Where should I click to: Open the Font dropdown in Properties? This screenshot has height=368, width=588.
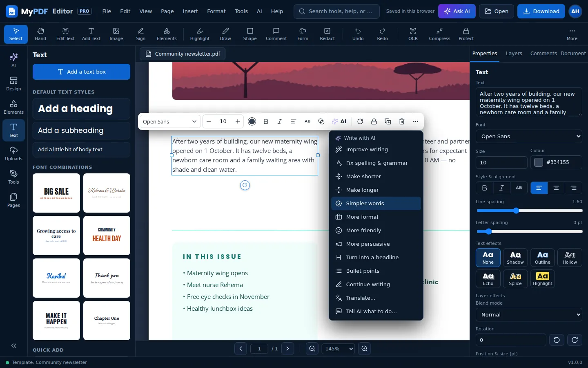coord(529,136)
